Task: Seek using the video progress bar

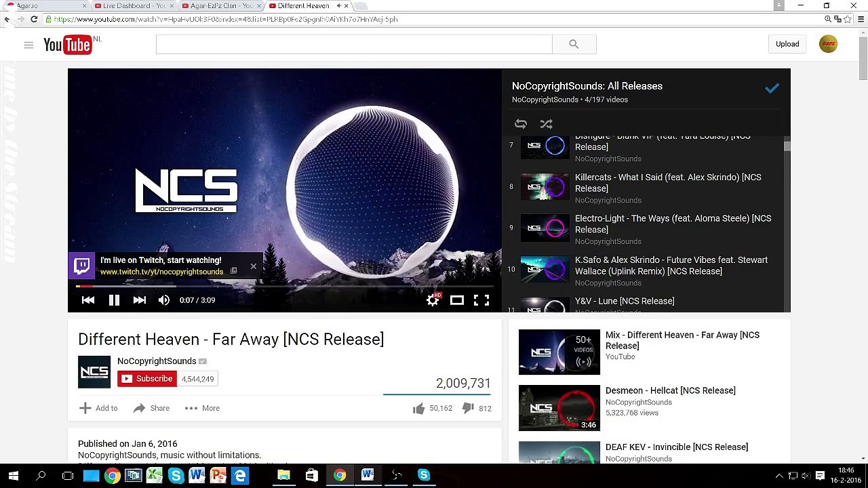Action: point(285,287)
